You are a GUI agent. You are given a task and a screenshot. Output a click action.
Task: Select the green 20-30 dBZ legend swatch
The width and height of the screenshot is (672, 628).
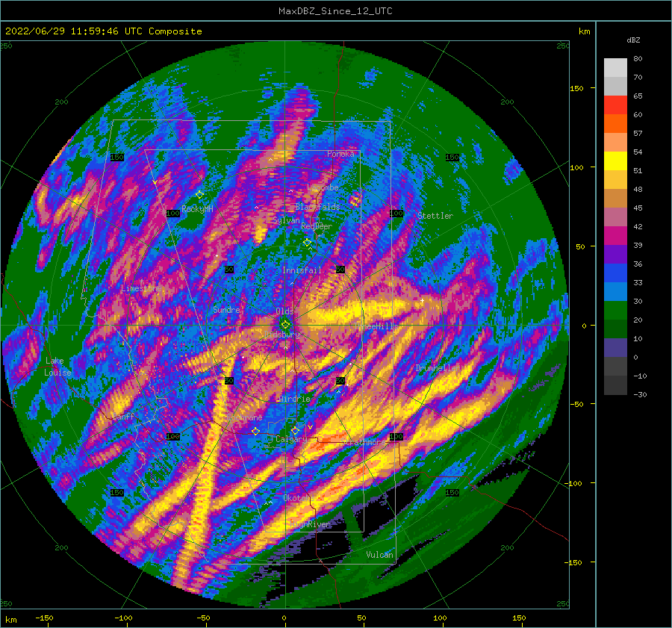click(x=615, y=311)
